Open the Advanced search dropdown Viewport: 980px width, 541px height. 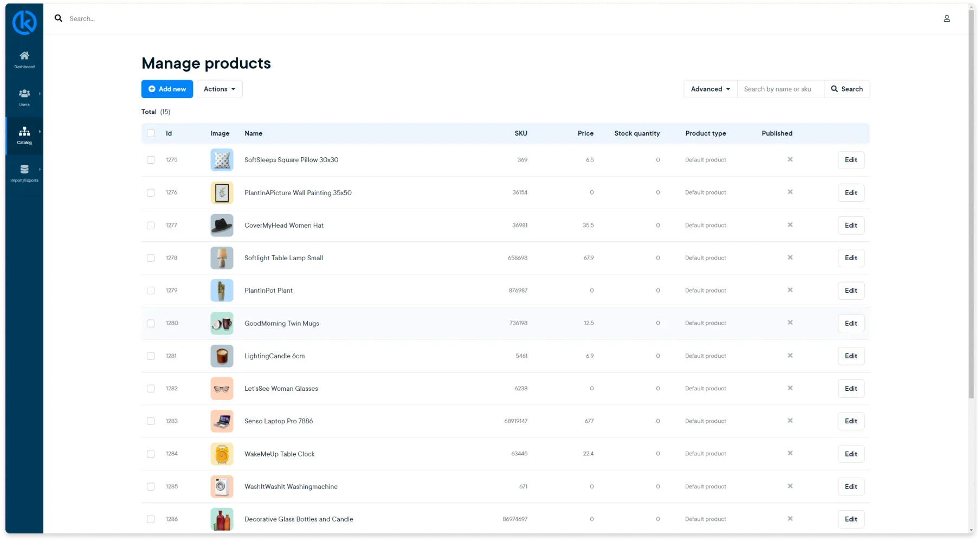pos(710,89)
